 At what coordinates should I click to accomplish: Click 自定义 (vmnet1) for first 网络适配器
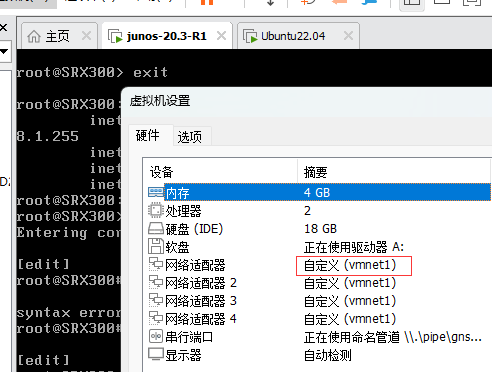click(x=350, y=265)
